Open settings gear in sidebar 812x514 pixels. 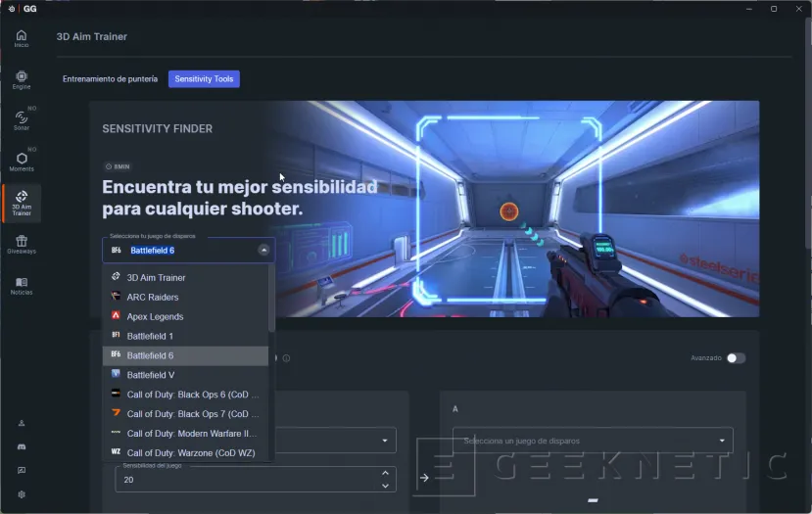(22, 494)
